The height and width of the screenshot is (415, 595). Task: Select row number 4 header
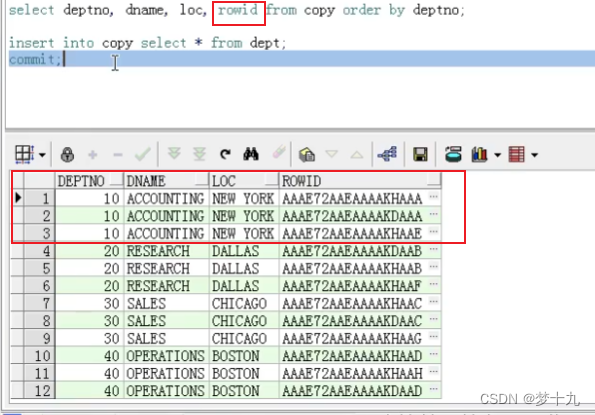[39, 251]
